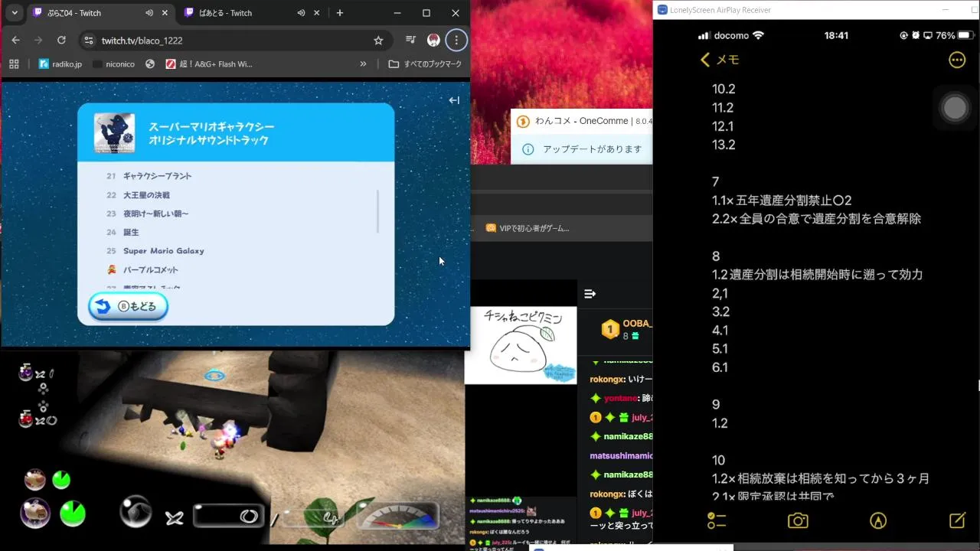Click note line 五年遺産分割禁止

(782, 201)
